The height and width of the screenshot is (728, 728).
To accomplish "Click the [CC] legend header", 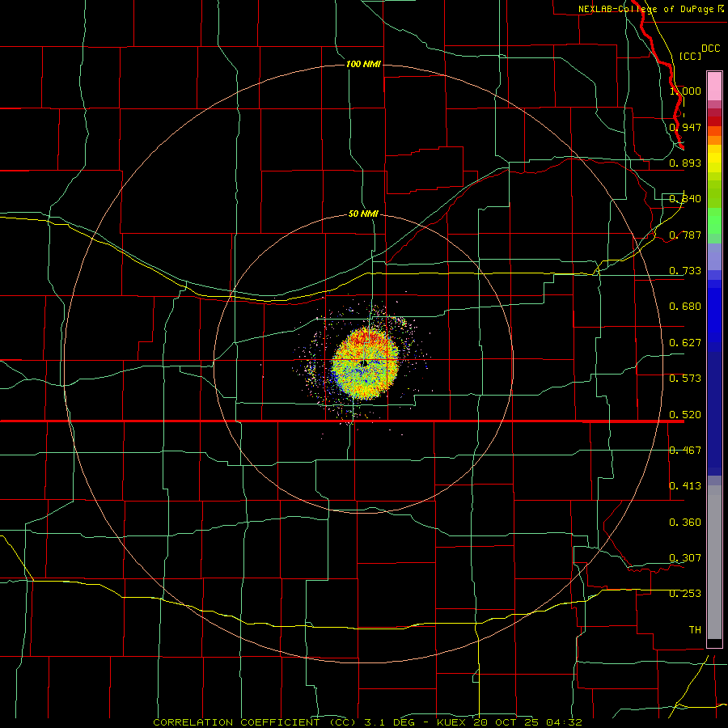I will point(690,56).
